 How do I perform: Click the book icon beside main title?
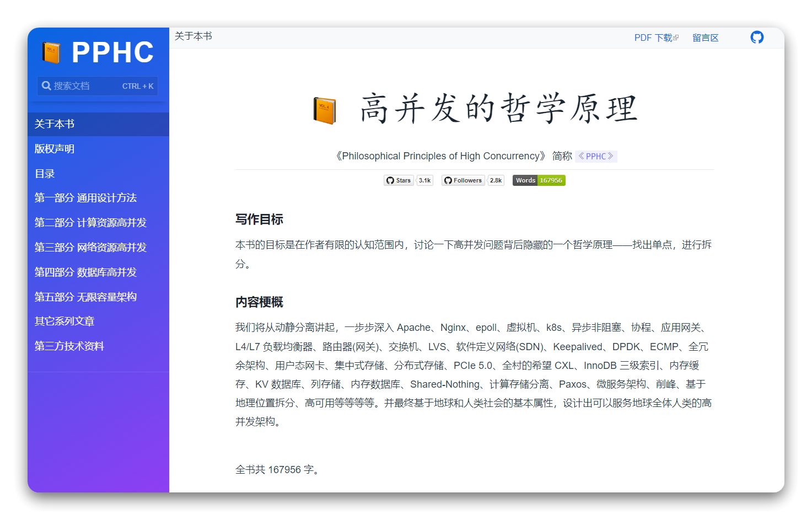(325, 110)
